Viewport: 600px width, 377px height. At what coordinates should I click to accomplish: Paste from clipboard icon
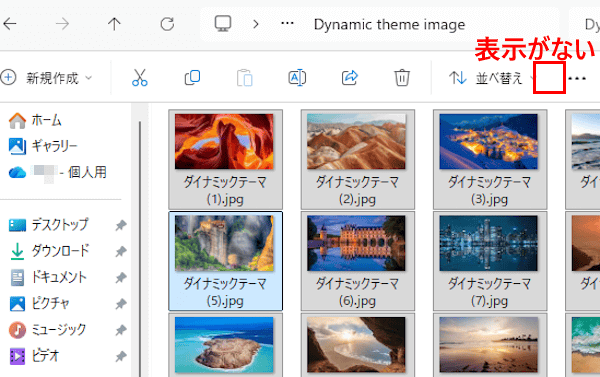tap(245, 78)
